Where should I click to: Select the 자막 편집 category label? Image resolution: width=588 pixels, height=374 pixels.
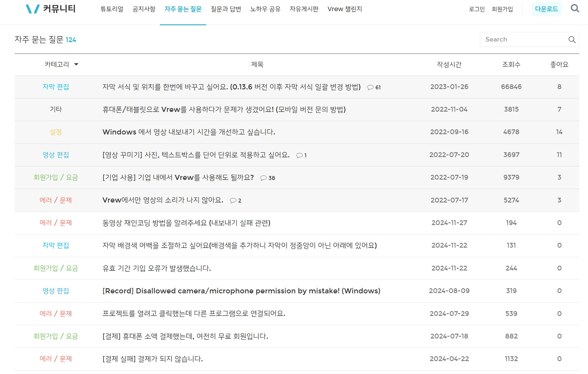click(x=56, y=87)
